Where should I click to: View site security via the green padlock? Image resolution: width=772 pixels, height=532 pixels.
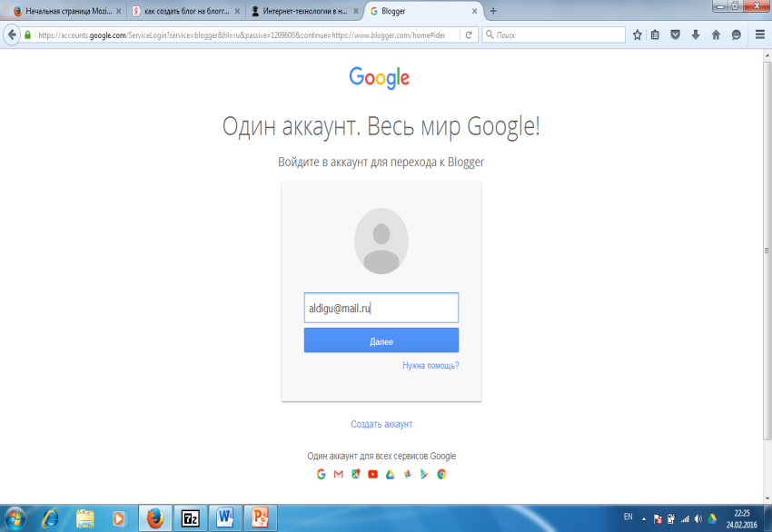point(27,34)
